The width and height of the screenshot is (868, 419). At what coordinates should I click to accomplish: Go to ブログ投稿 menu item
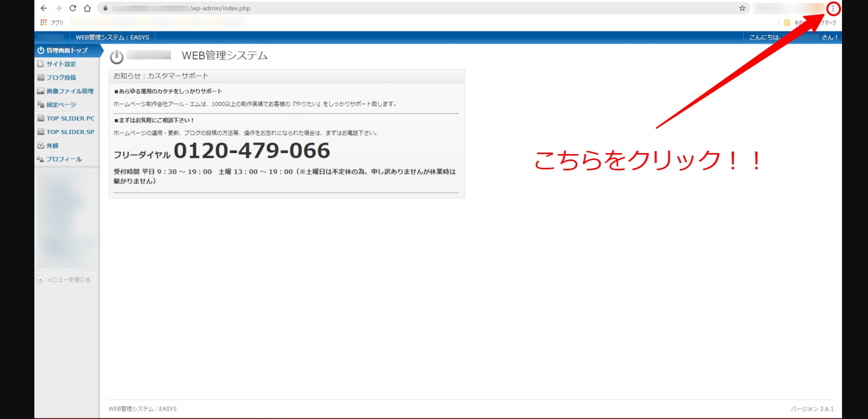(61, 78)
